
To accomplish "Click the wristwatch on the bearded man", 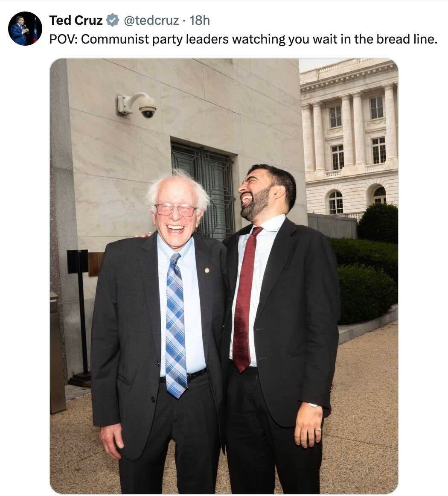I will [x=314, y=405].
